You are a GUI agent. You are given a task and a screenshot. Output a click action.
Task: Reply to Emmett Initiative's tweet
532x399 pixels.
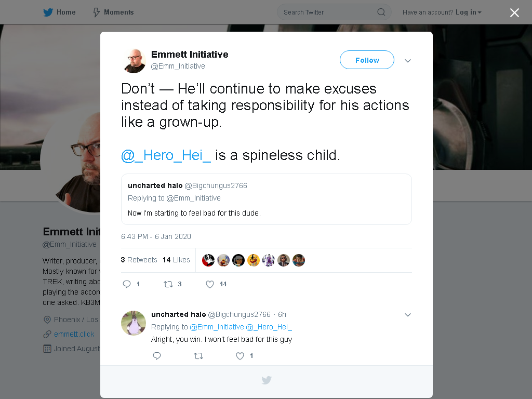click(x=127, y=284)
